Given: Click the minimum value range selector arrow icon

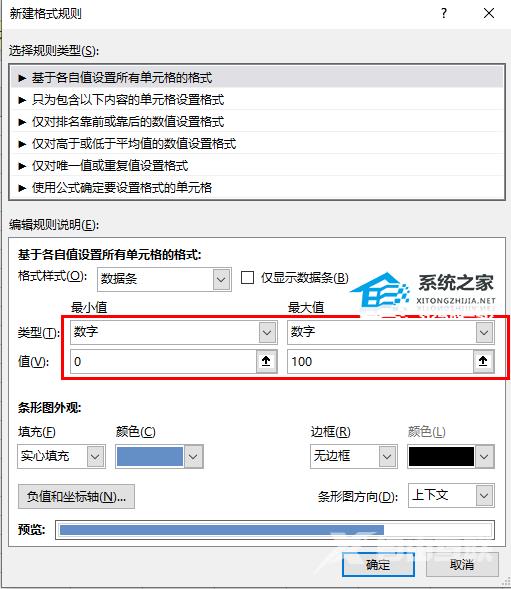Looking at the screenshot, I should [x=266, y=361].
